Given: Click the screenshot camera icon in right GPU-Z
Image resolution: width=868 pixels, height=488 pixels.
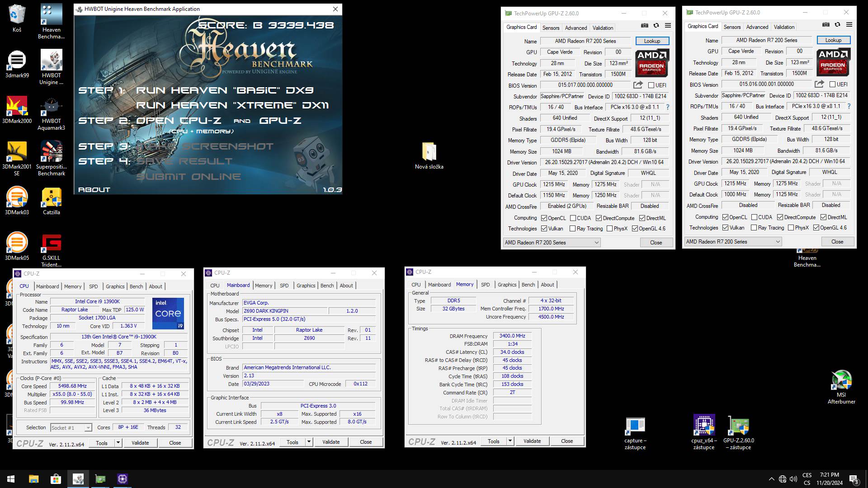Looking at the screenshot, I should (826, 25).
